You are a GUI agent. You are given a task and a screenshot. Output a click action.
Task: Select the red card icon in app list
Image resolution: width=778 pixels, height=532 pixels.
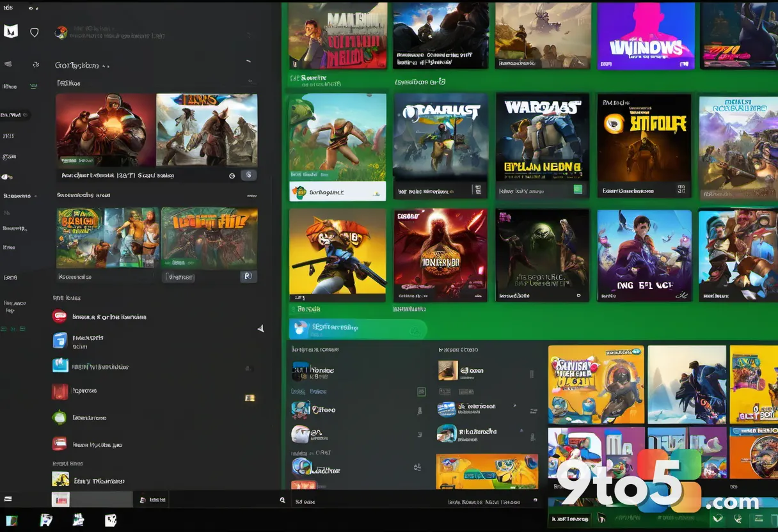(60, 443)
